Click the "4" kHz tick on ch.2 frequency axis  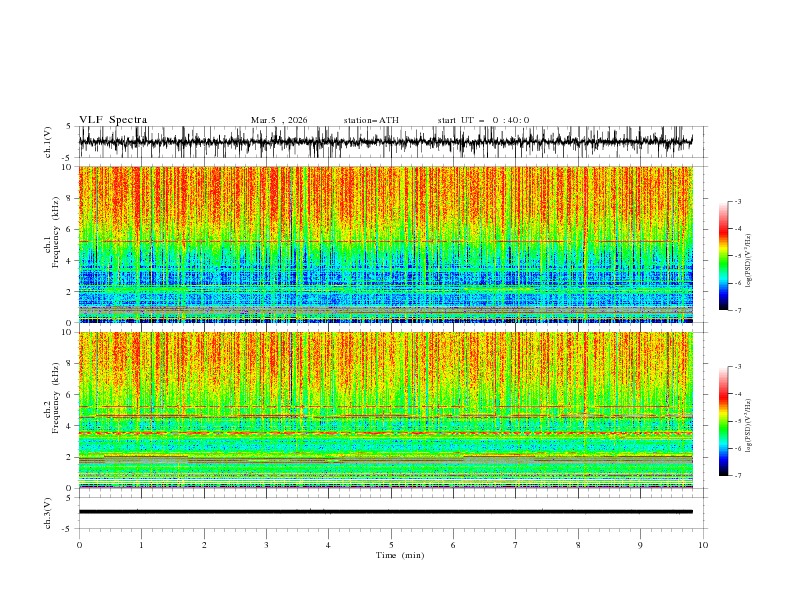click(x=69, y=426)
